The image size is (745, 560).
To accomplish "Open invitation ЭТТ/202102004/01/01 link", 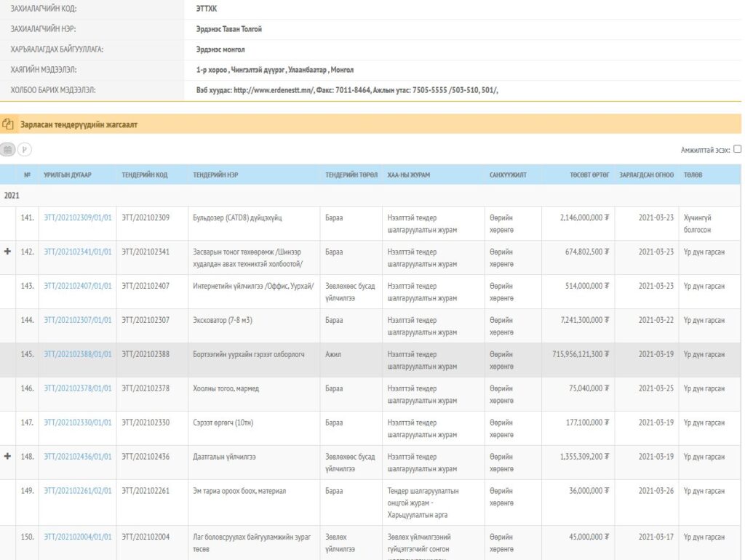I will pos(78,537).
